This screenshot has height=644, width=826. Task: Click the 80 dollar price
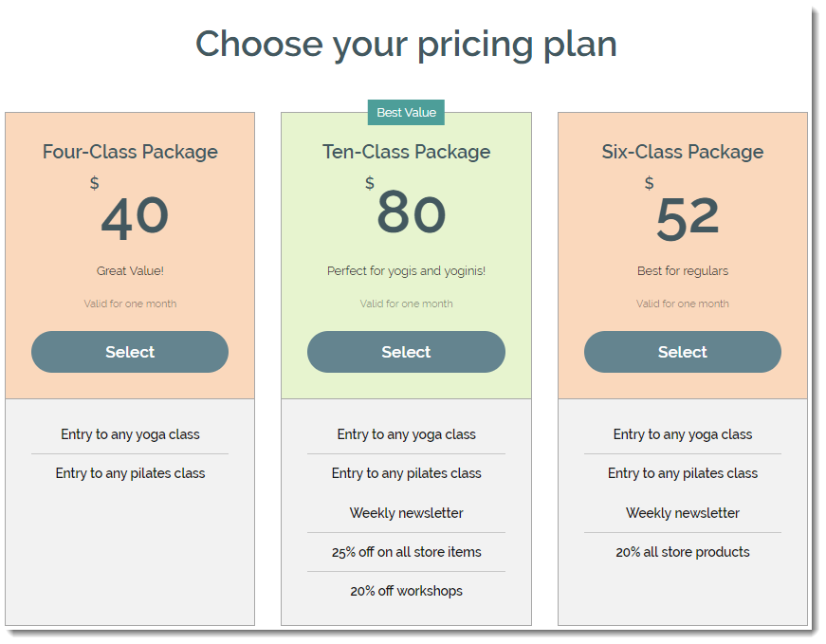point(412,212)
